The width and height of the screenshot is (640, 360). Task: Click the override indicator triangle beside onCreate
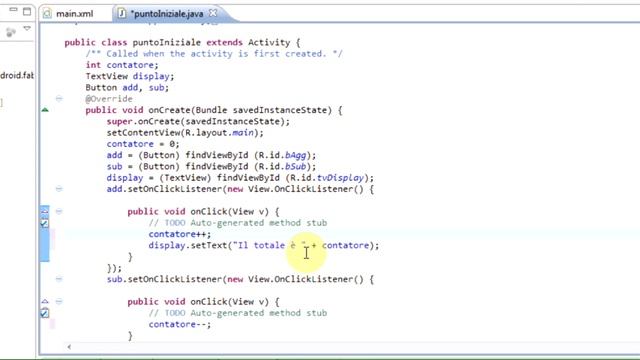[45, 110]
